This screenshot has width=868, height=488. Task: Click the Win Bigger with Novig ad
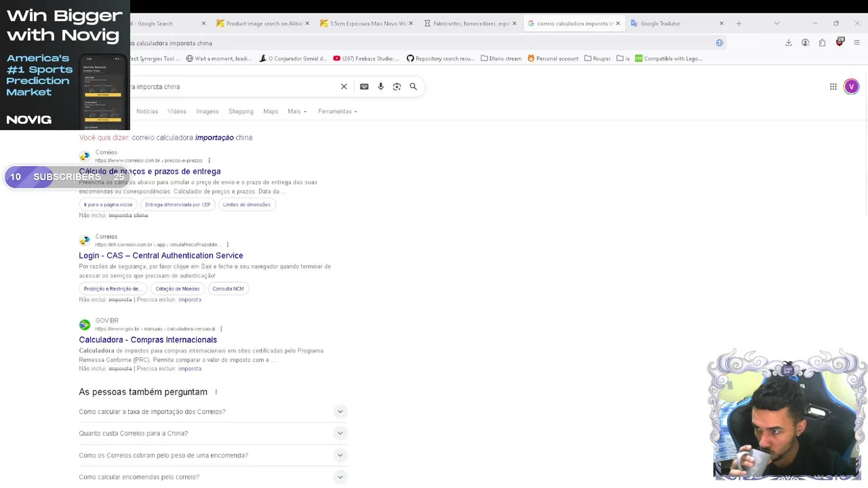tap(65, 65)
